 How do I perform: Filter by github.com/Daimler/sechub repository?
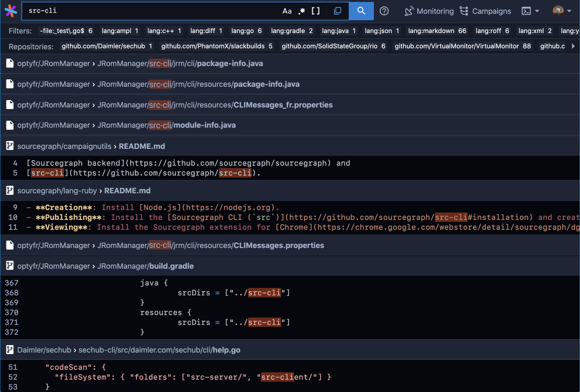point(107,46)
